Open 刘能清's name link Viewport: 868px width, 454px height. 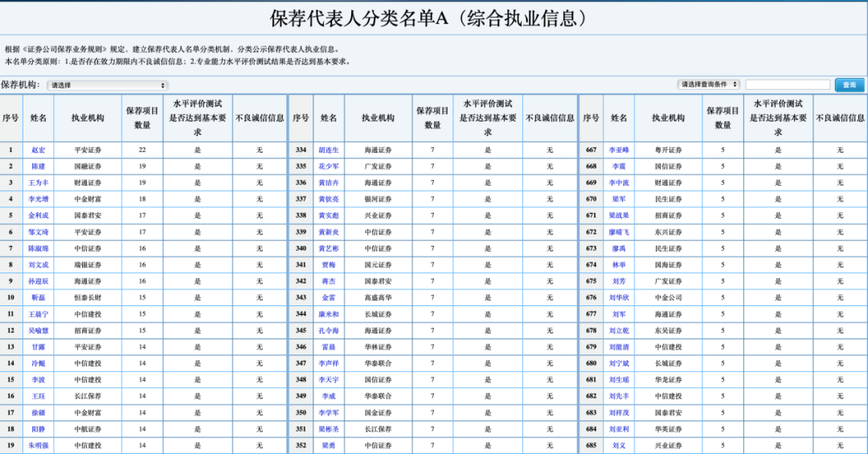tap(619, 347)
